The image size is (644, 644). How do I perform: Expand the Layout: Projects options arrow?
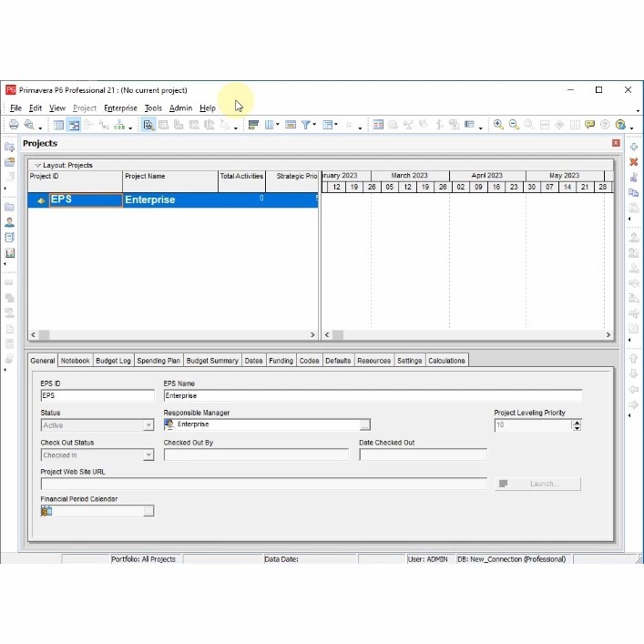pyautogui.click(x=37, y=165)
